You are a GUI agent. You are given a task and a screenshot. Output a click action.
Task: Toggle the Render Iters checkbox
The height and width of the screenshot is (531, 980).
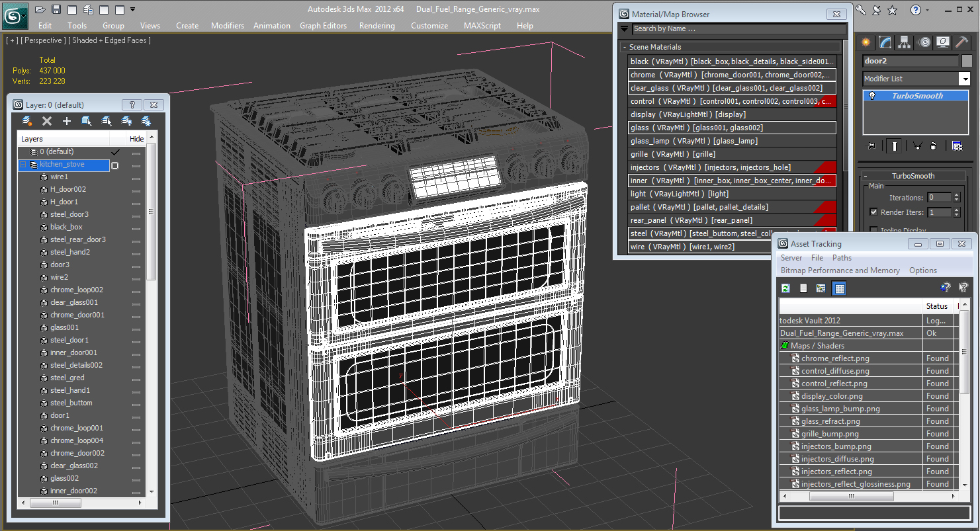coord(873,212)
